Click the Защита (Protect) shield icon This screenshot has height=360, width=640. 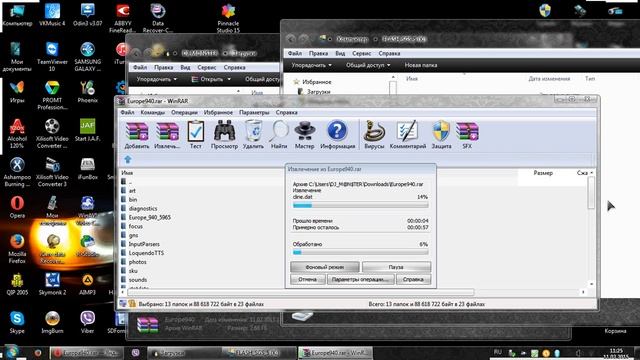pos(441,135)
